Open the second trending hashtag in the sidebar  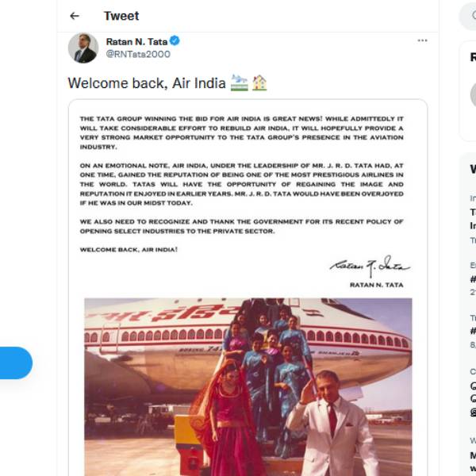tap(473, 279)
